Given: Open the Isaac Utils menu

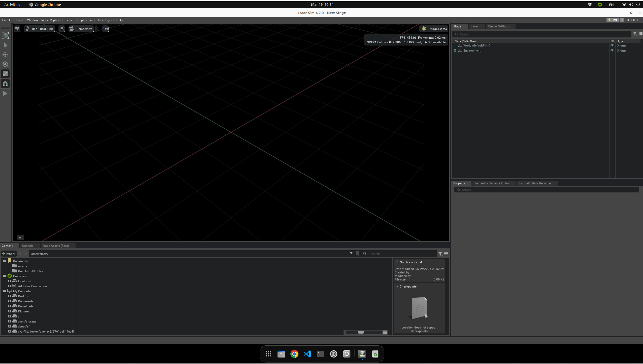Looking at the screenshot, I should [95, 20].
